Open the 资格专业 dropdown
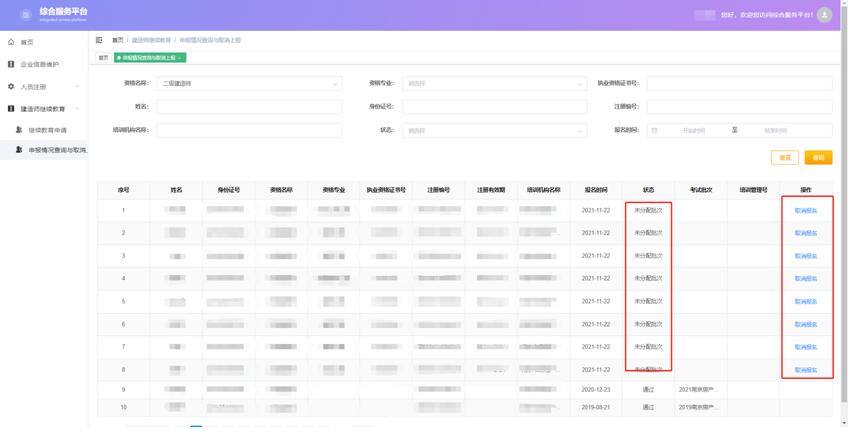The image size is (849, 434). [494, 84]
